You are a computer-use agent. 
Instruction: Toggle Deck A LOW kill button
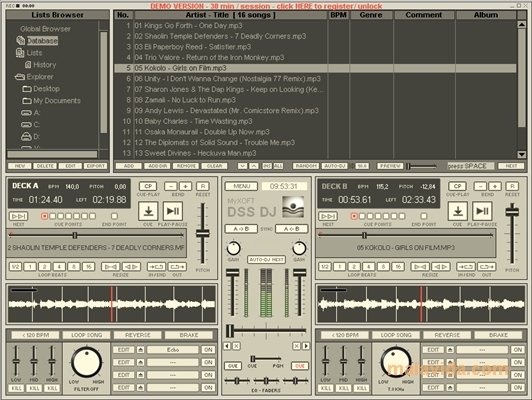tap(16, 388)
